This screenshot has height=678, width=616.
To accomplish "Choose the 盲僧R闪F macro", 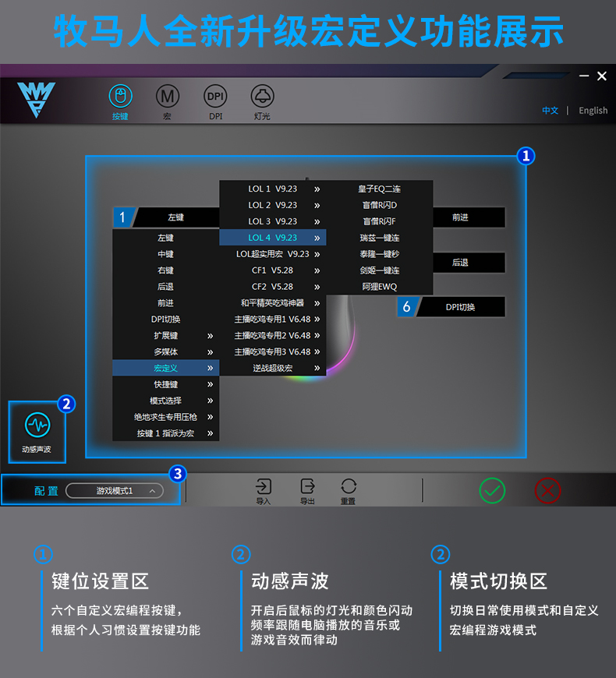I will (x=380, y=221).
